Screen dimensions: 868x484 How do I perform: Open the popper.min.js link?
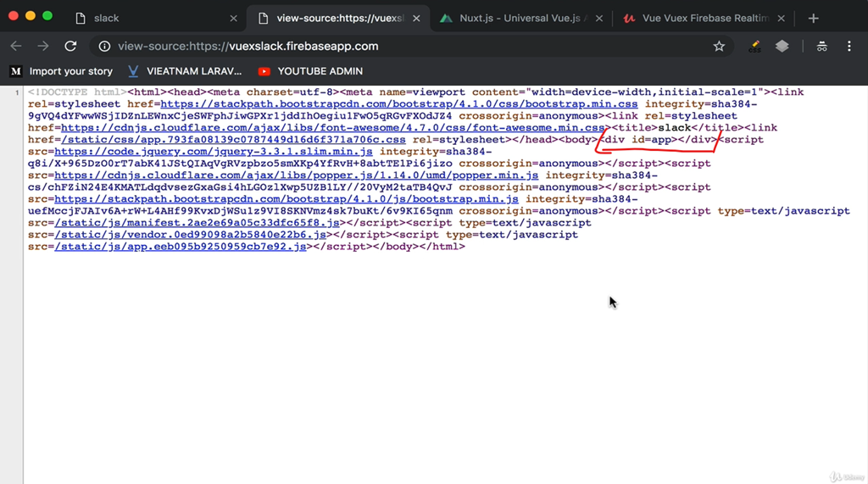click(x=296, y=175)
